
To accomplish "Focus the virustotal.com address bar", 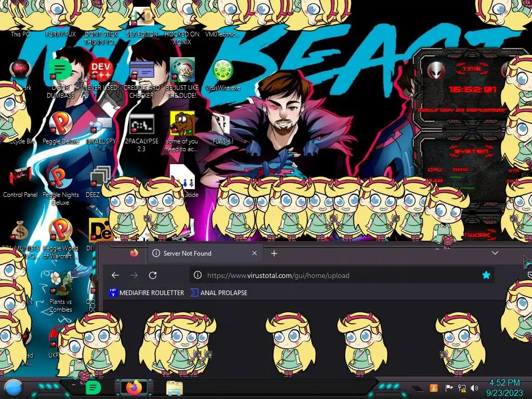I will coord(342,275).
